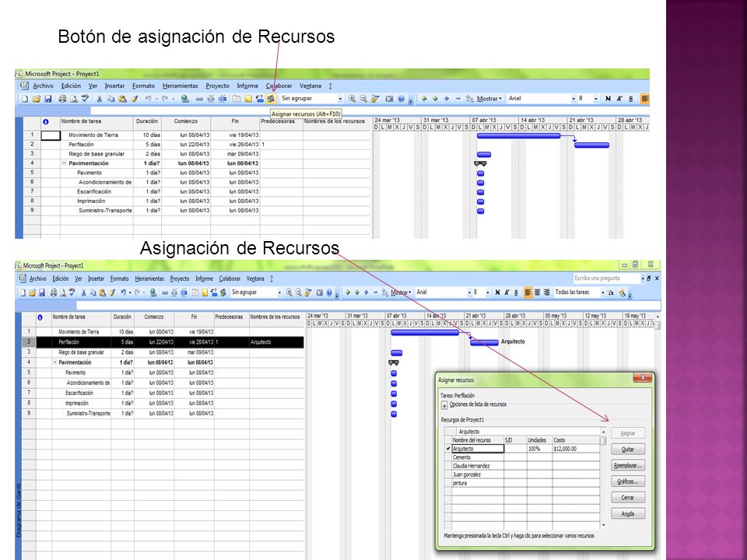Select Claudia Hernandez resource row

click(522, 466)
